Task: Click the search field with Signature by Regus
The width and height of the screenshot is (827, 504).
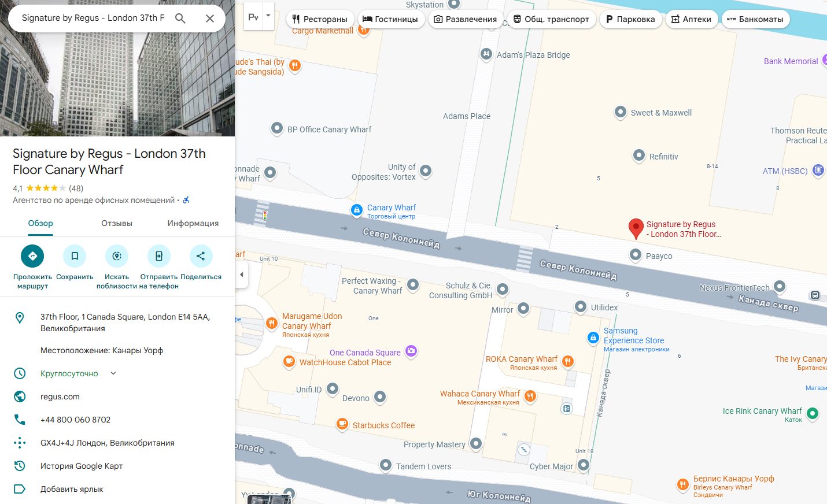Action: tap(93, 18)
